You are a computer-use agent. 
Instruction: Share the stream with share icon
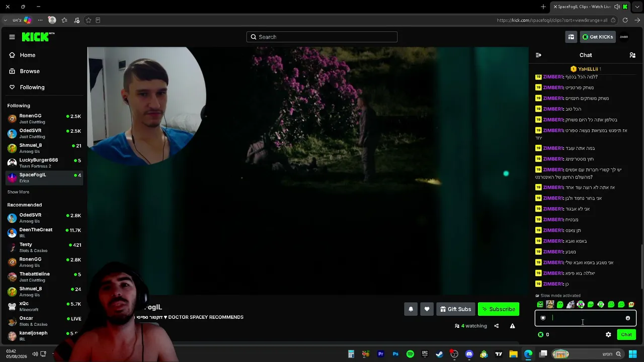click(x=496, y=326)
